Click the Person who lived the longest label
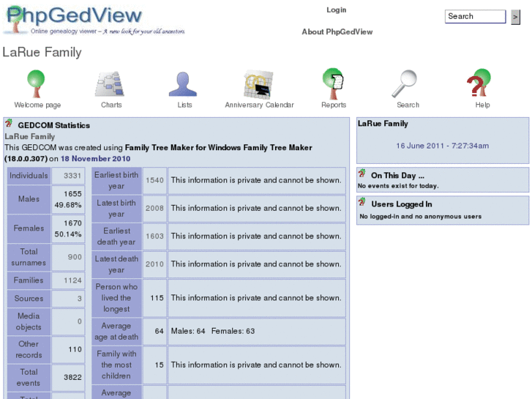 116,298
